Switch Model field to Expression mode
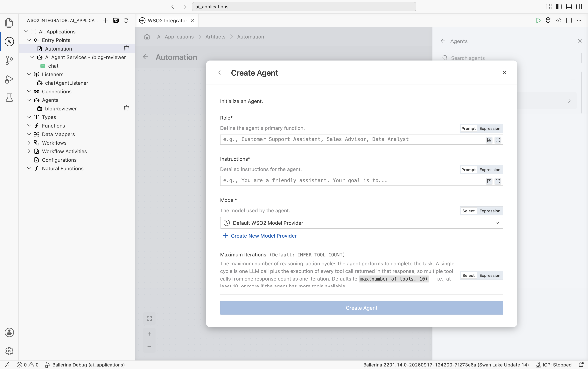Viewport: 588px width, 369px height. [x=490, y=211]
